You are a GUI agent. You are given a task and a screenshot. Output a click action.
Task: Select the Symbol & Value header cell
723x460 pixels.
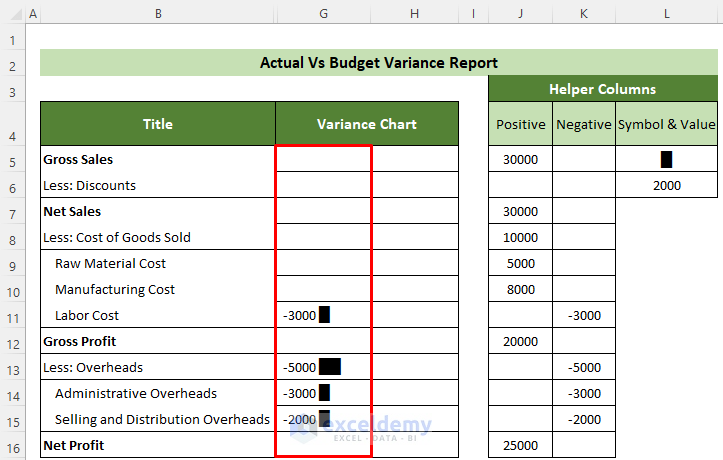pyautogui.click(x=666, y=124)
